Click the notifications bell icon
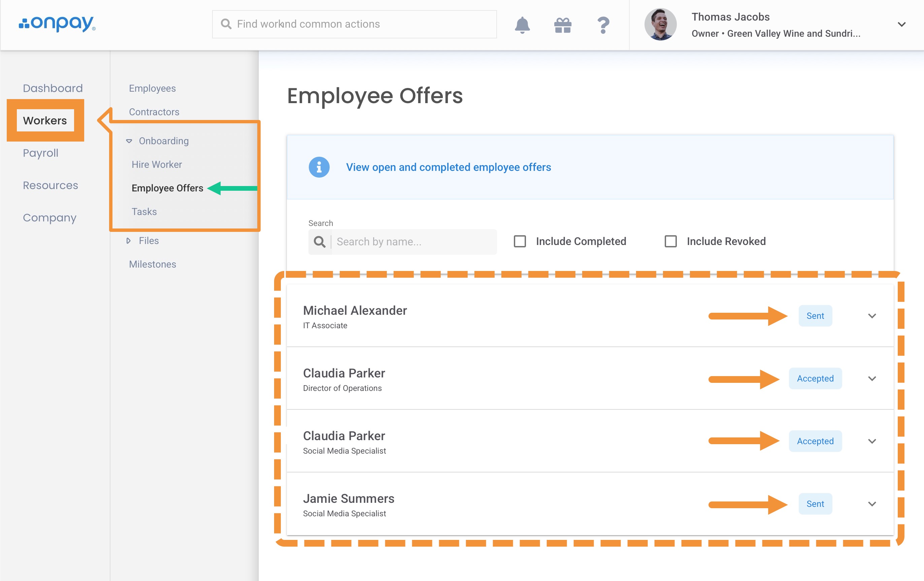This screenshot has height=581, width=924. (x=522, y=25)
